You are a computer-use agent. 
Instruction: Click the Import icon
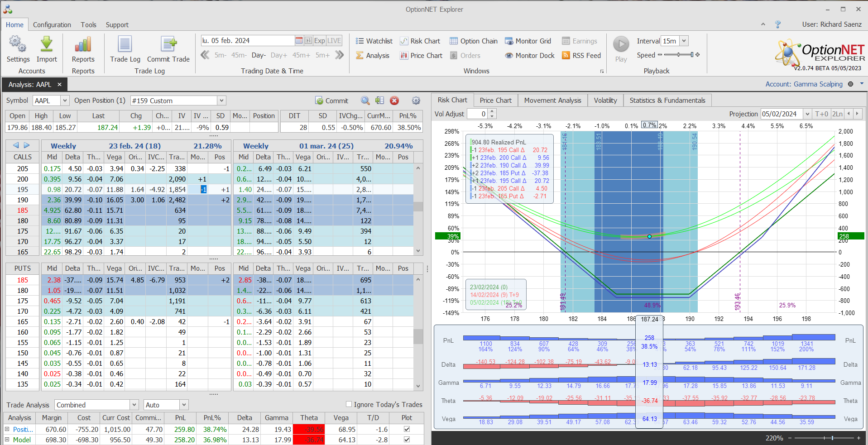point(47,49)
